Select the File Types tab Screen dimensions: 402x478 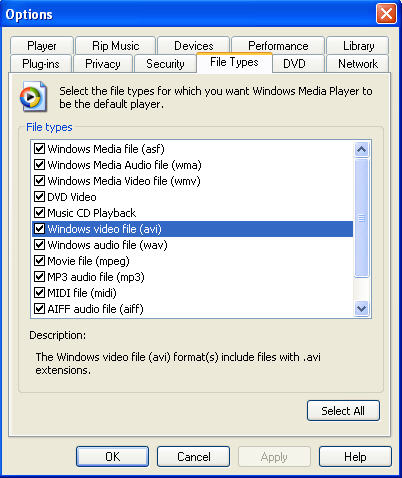click(x=234, y=62)
